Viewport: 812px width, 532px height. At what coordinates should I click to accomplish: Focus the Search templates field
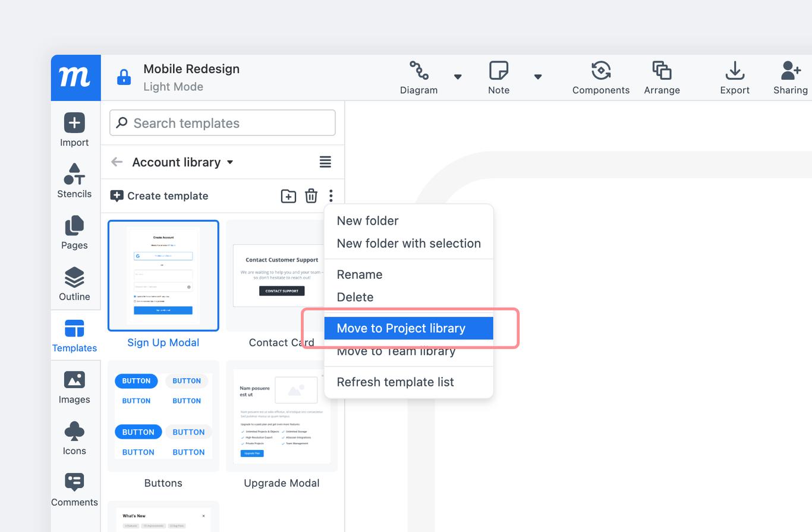(222, 123)
